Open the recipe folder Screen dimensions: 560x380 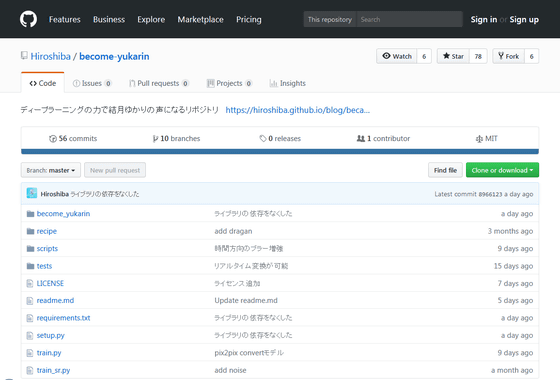pos(46,231)
